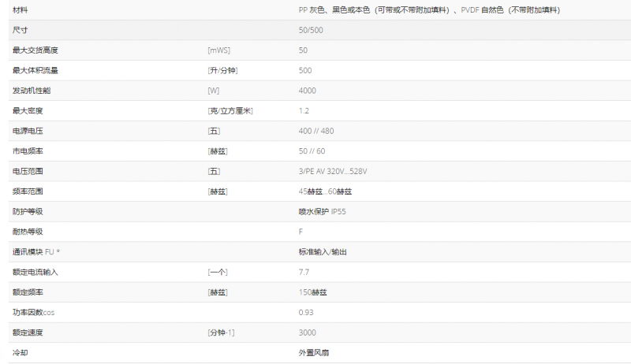631x364 pixels.
Task: Select the unit [W]
Action: click(214, 91)
